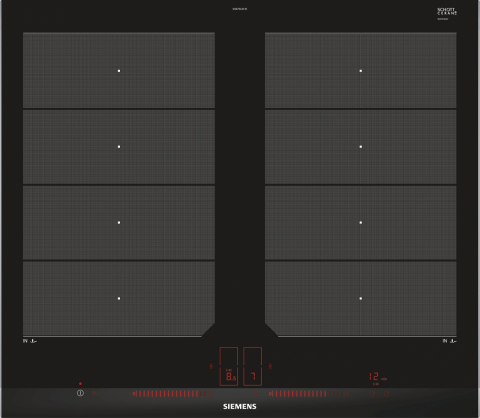
Task: Touch the second-from-top left cooking zone dot
Action: (x=119, y=147)
